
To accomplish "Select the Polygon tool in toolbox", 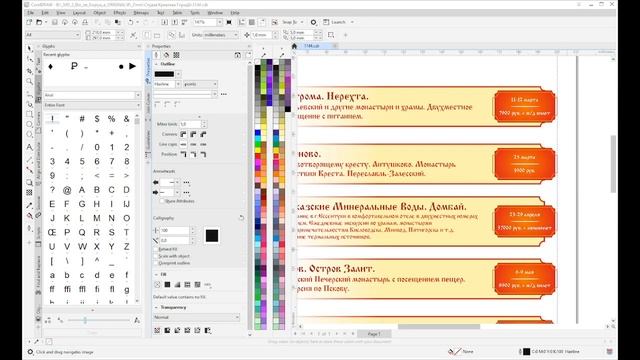I will [29, 134].
